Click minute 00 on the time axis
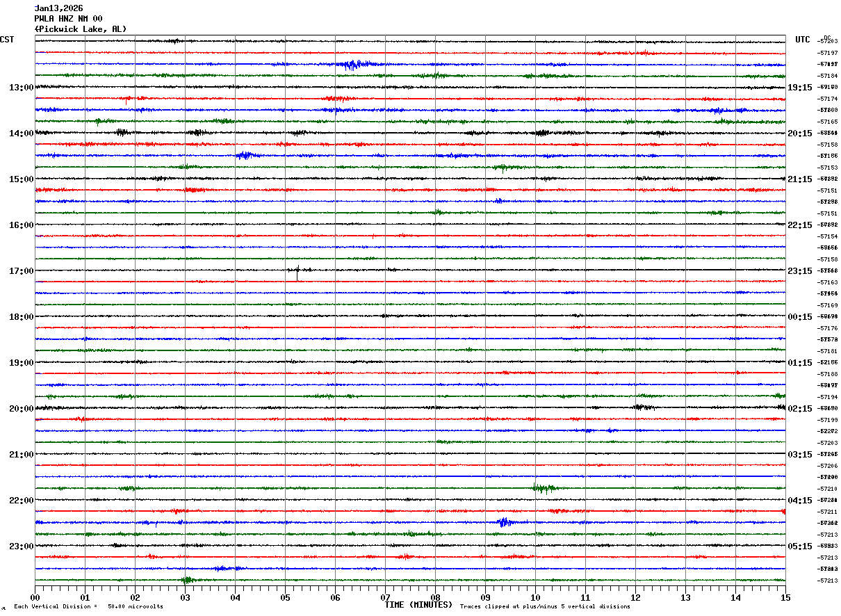The width and height of the screenshot is (841, 616). tap(35, 598)
